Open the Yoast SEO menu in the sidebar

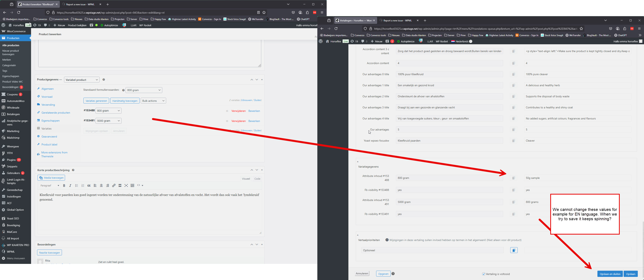coord(13,218)
